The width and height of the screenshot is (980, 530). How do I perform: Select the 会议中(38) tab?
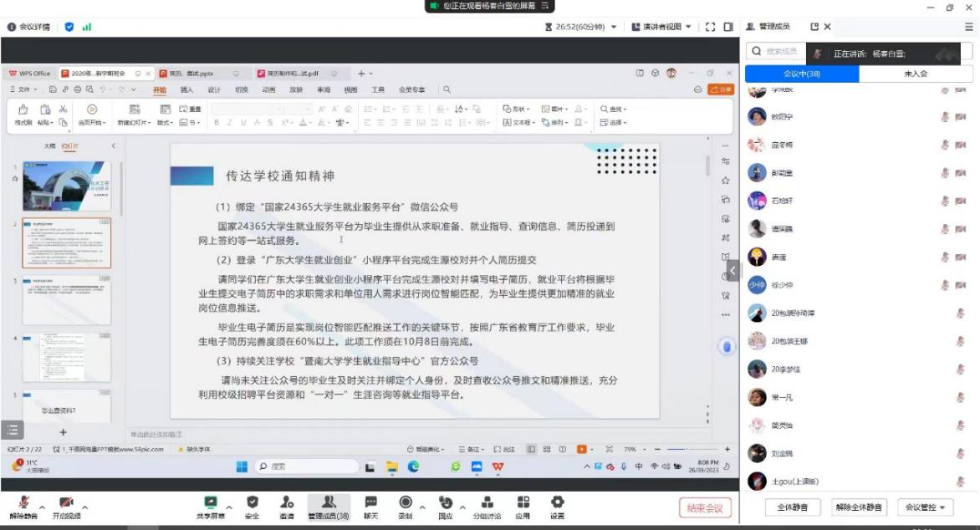click(801, 74)
